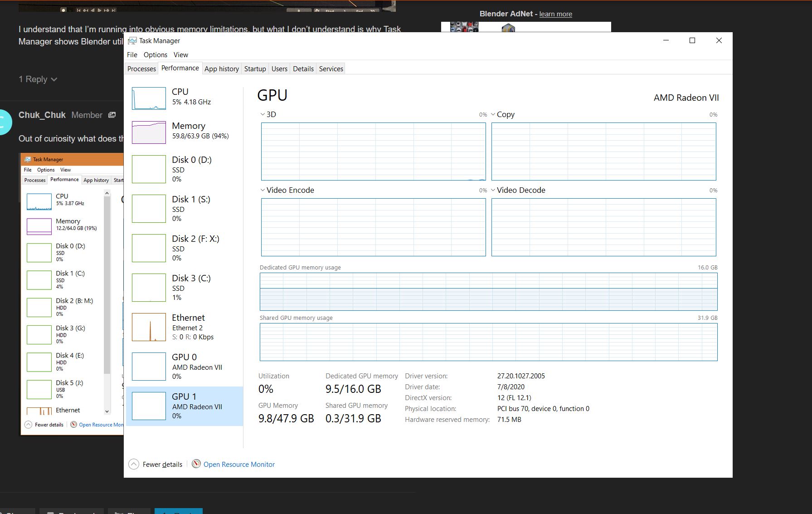Switch to the Users tab

pos(279,69)
